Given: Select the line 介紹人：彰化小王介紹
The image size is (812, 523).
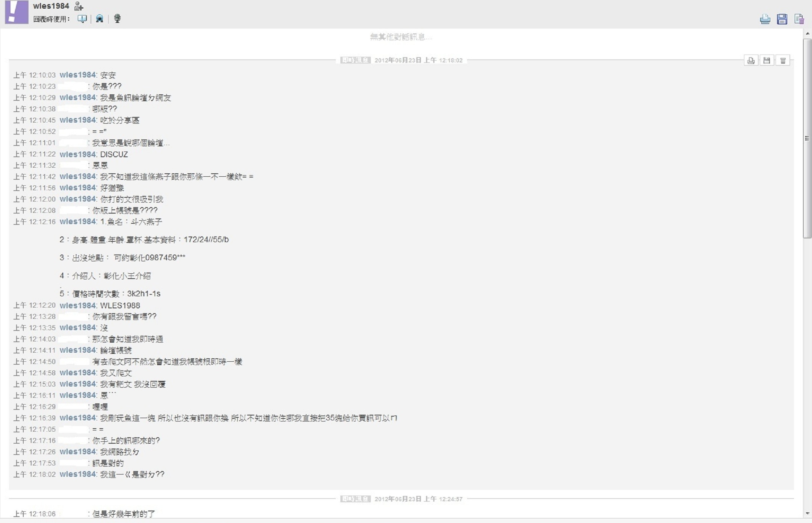Looking at the screenshot, I should click(x=105, y=276).
